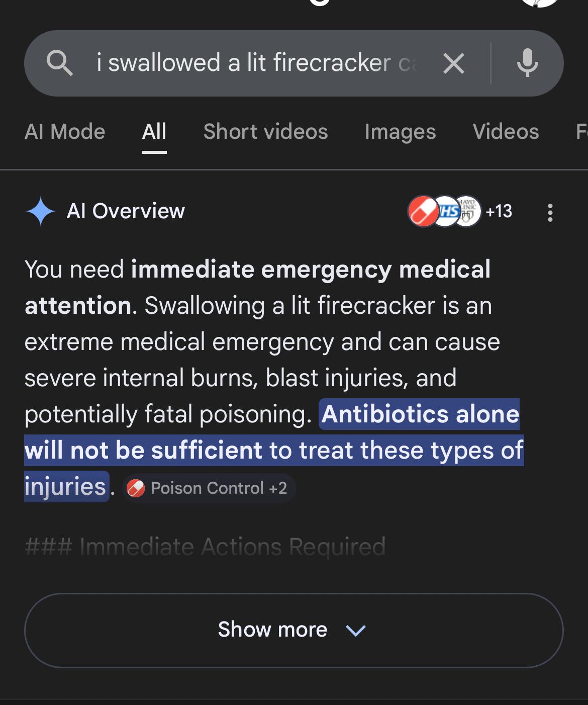Open the stacked source icons cluster

click(445, 211)
